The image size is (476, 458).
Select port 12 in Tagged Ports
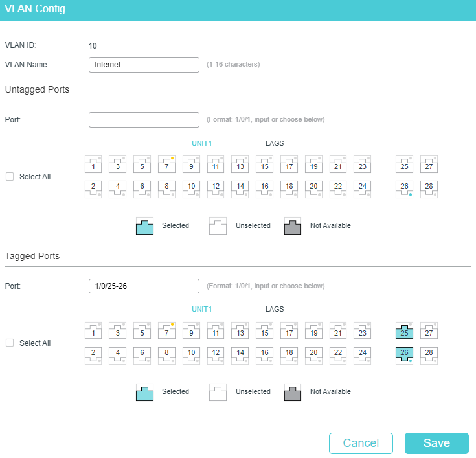216,356
